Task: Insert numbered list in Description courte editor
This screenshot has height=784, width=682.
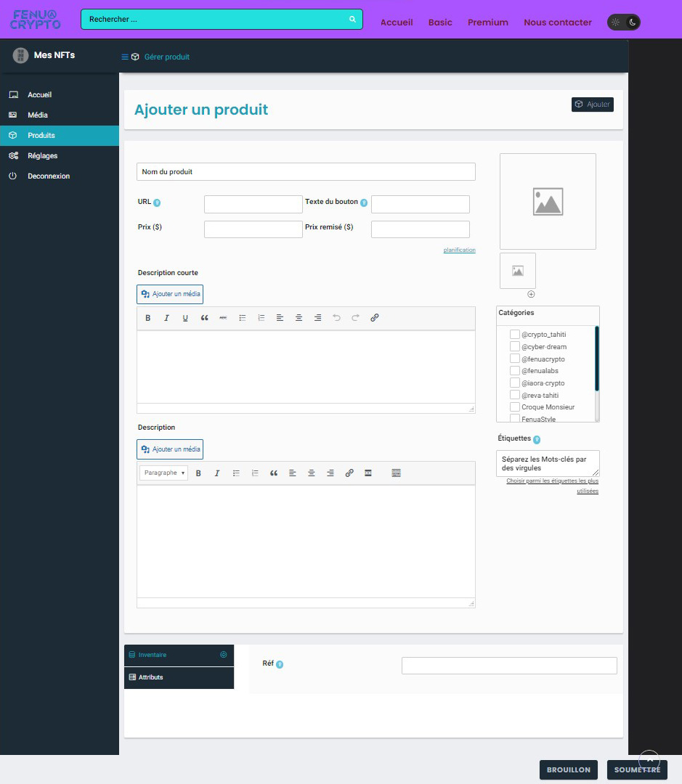Action: point(261,318)
